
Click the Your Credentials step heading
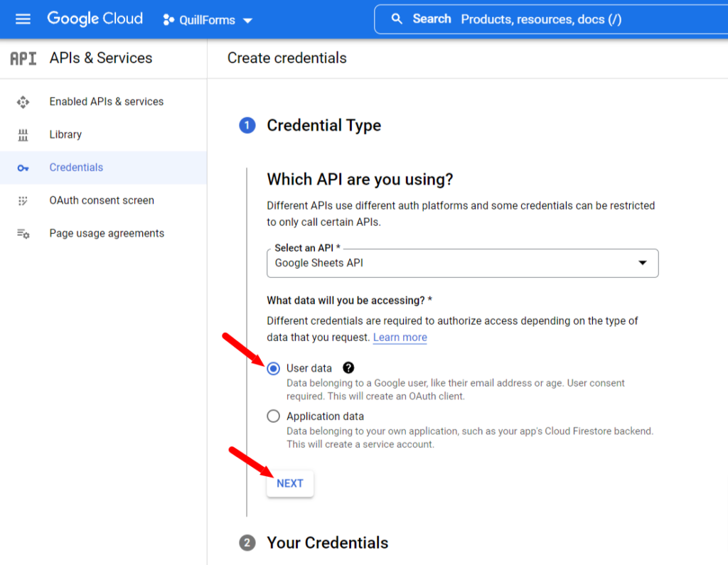click(x=327, y=543)
